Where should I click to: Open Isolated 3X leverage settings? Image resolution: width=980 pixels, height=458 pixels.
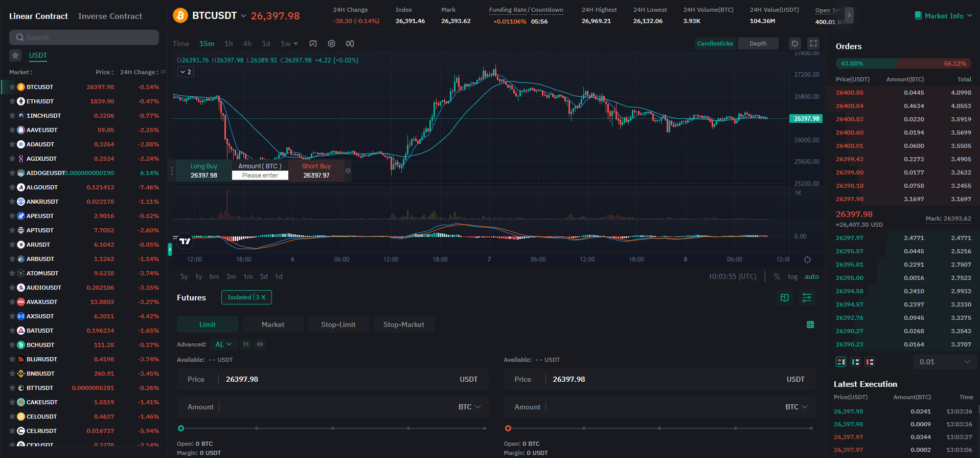pyautogui.click(x=246, y=297)
